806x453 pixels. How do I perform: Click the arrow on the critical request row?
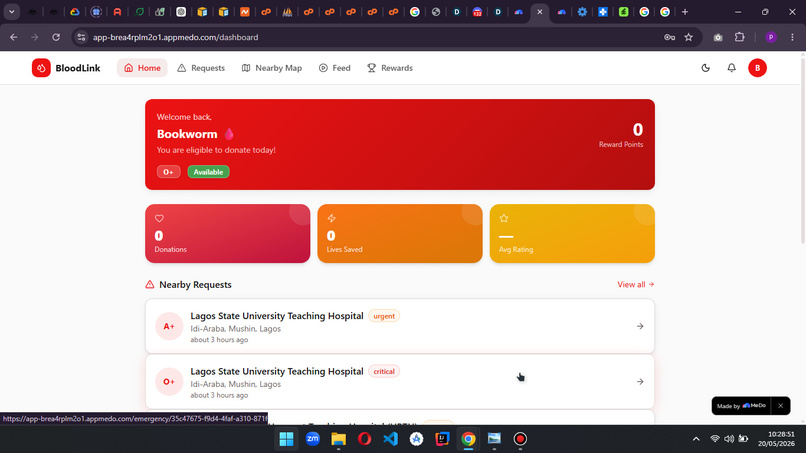pos(640,382)
